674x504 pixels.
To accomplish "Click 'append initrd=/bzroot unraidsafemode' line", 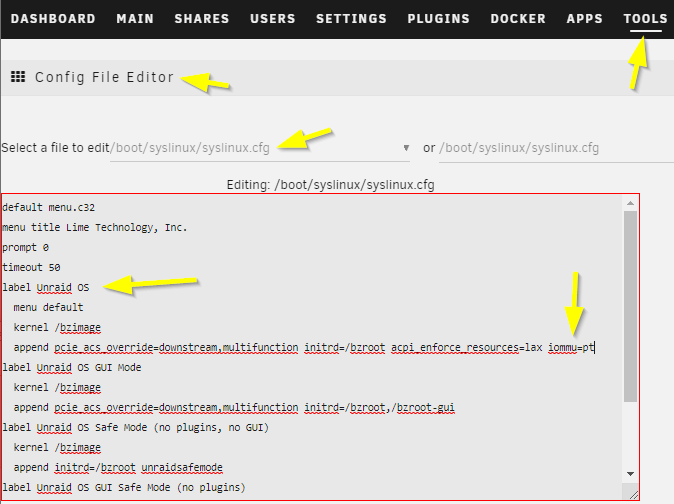I will (x=118, y=467).
